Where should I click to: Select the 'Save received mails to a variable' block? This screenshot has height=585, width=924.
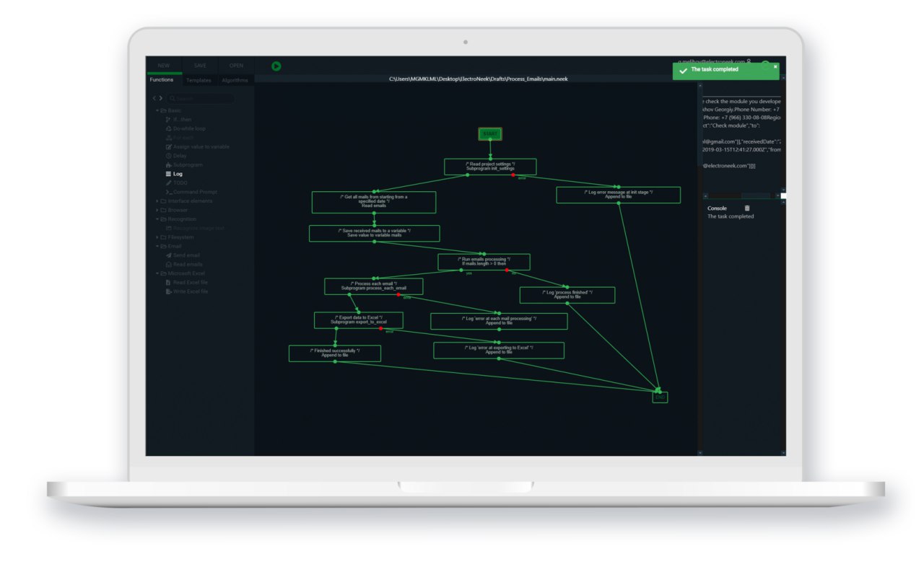pyautogui.click(x=374, y=233)
